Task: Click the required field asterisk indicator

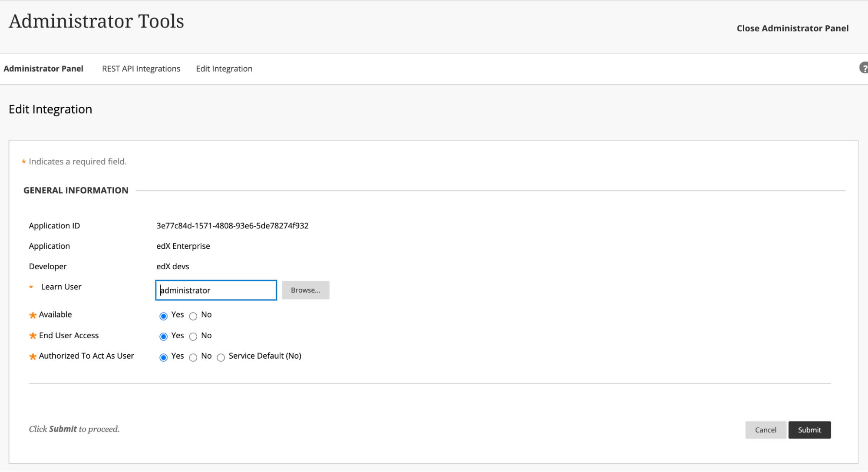Action: click(23, 161)
